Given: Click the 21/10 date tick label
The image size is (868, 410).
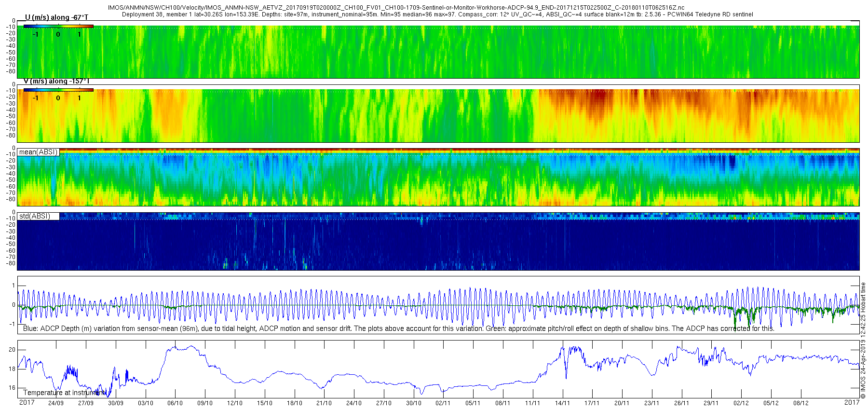Looking at the screenshot, I should pos(324,403).
